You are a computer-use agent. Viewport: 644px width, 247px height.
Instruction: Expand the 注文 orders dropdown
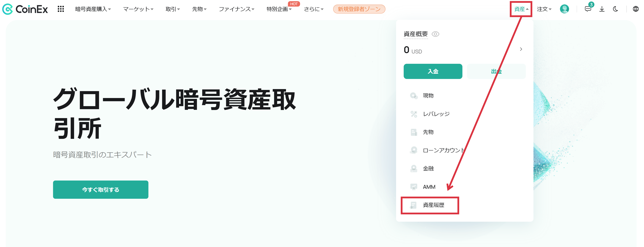[x=544, y=9]
